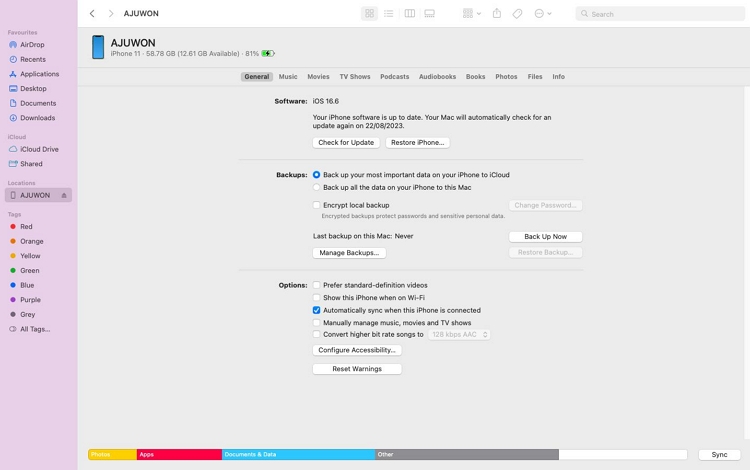This screenshot has width=750, height=470.
Task: Click the Reset Warnings button
Action: click(x=357, y=369)
